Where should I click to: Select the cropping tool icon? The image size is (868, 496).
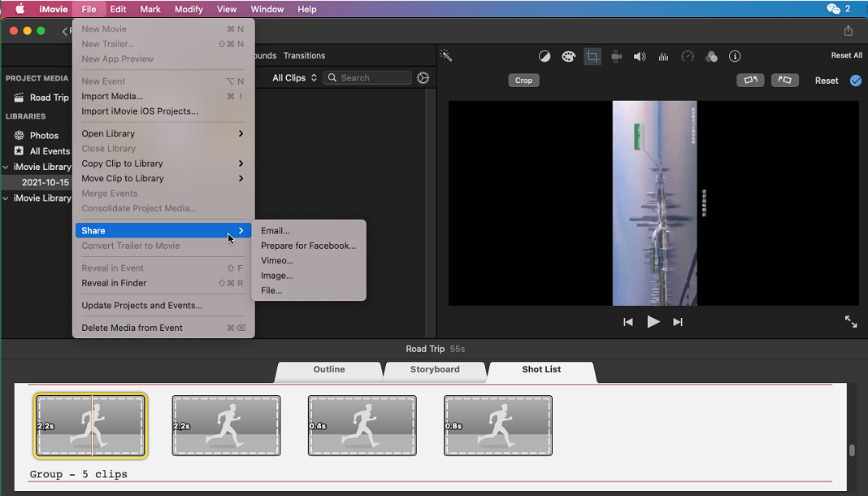point(592,56)
